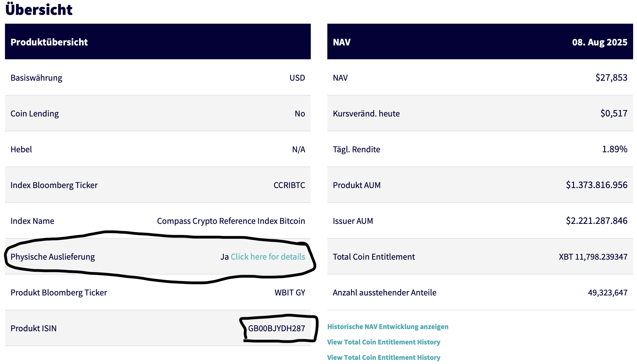This screenshot has width=637, height=364.
Task: Open the 'Click here for details' link
Action: [268, 257]
